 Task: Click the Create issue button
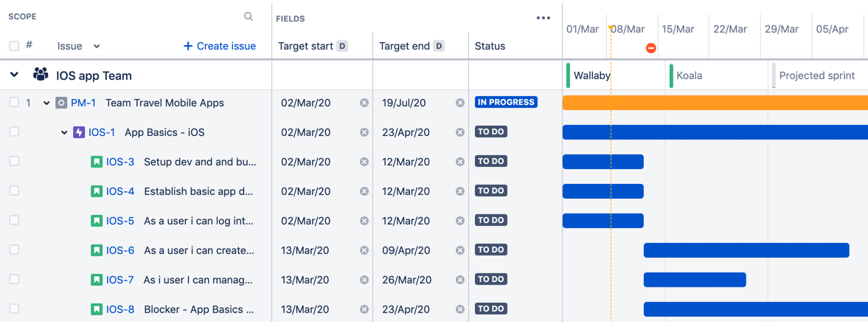click(220, 46)
